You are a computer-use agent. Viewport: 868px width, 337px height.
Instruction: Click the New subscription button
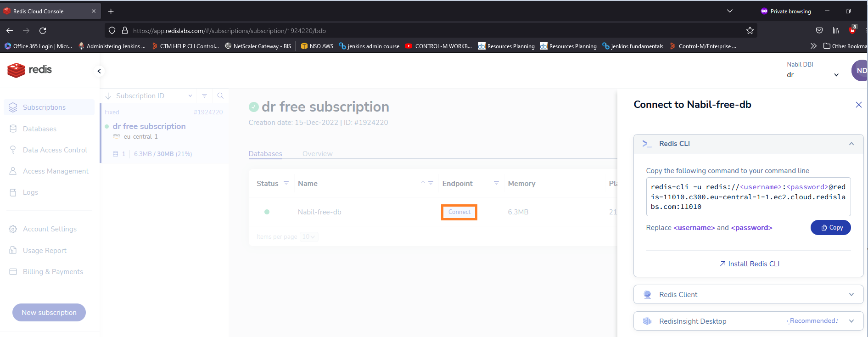pyautogui.click(x=49, y=313)
